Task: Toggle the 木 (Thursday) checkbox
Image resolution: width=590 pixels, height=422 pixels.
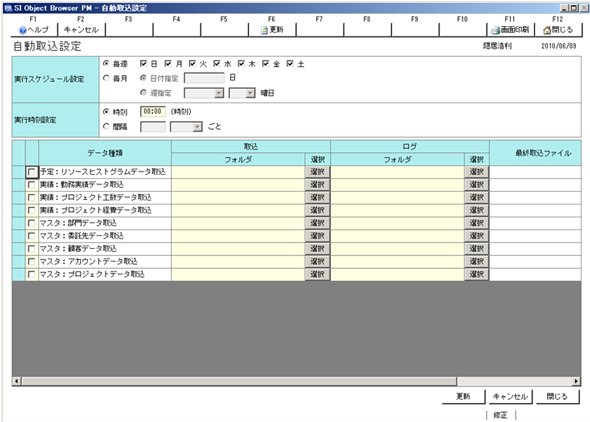Action: (241, 64)
